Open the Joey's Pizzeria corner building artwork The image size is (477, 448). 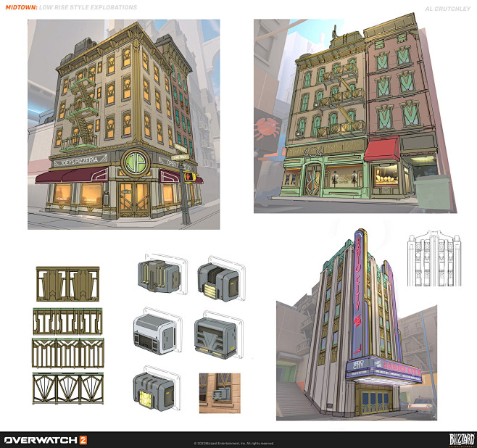(123, 124)
